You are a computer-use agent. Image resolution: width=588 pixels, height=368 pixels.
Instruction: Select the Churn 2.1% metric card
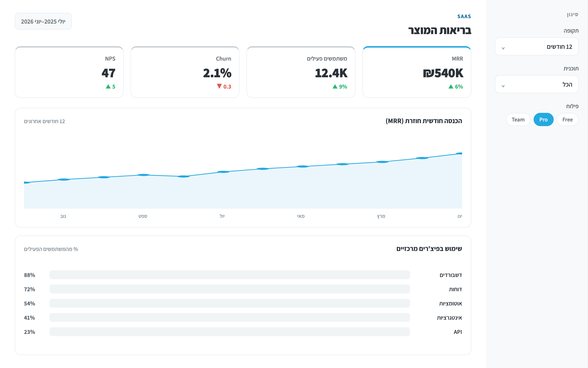pyautogui.click(x=185, y=72)
